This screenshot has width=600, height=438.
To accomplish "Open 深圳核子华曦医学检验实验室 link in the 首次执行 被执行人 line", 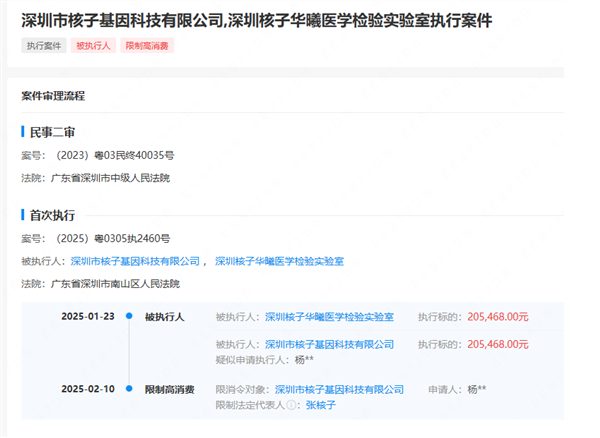I will [x=279, y=262].
